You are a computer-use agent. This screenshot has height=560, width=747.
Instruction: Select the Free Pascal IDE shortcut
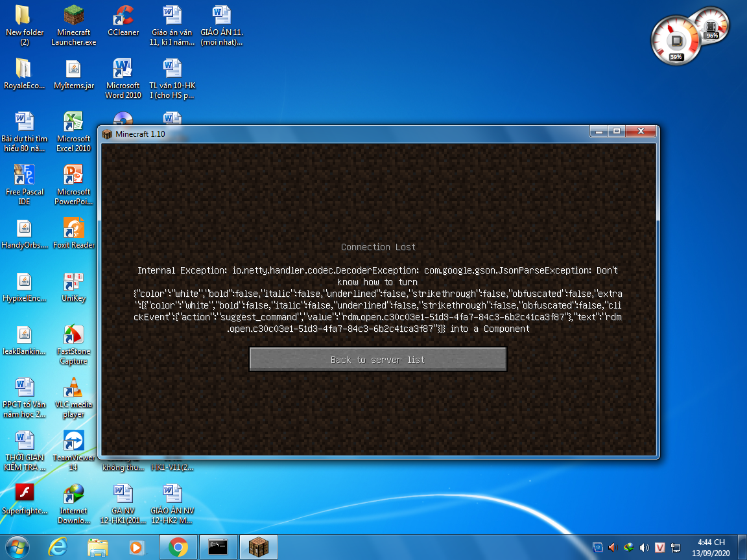[x=24, y=185]
